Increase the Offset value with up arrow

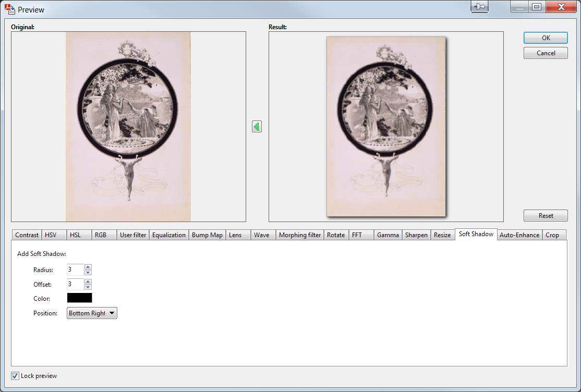[x=88, y=281]
